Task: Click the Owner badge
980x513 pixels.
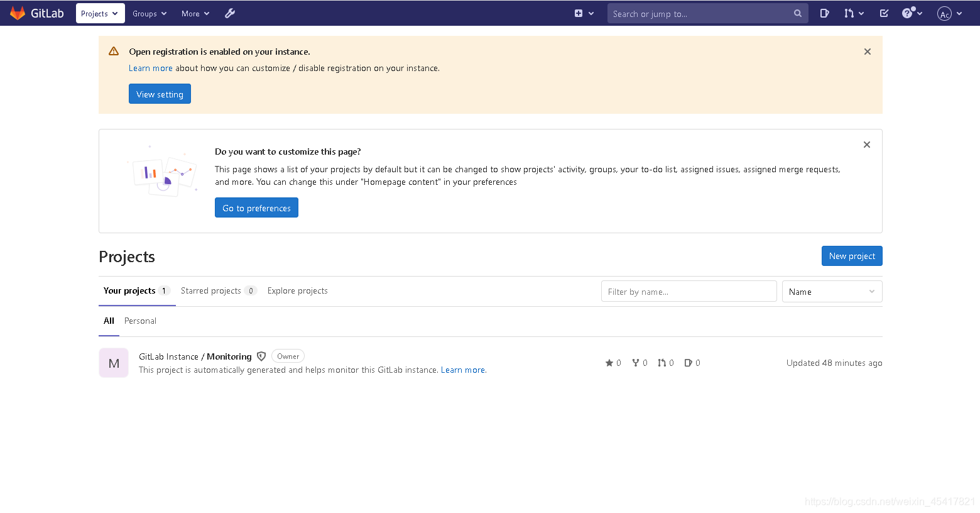Action: coord(288,356)
